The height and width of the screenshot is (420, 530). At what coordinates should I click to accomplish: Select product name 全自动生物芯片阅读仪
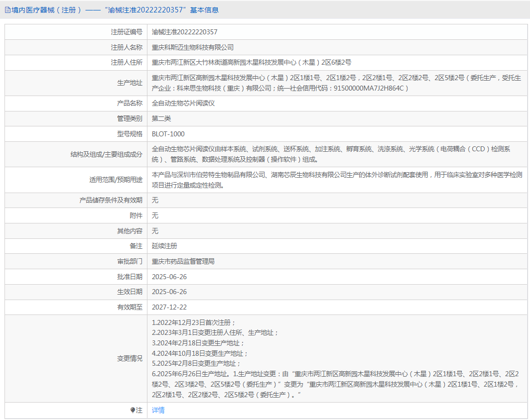[x=183, y=104]
